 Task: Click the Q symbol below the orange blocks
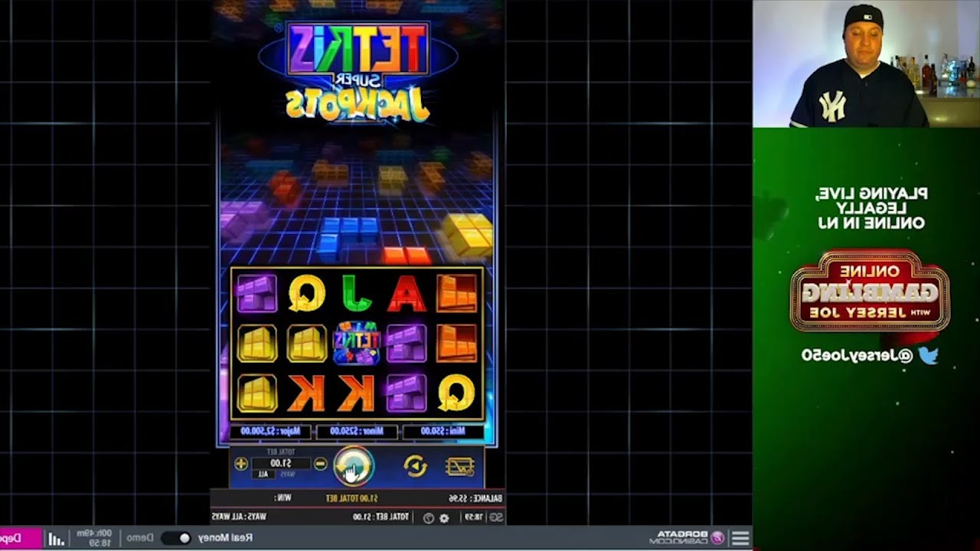[456, 392]
